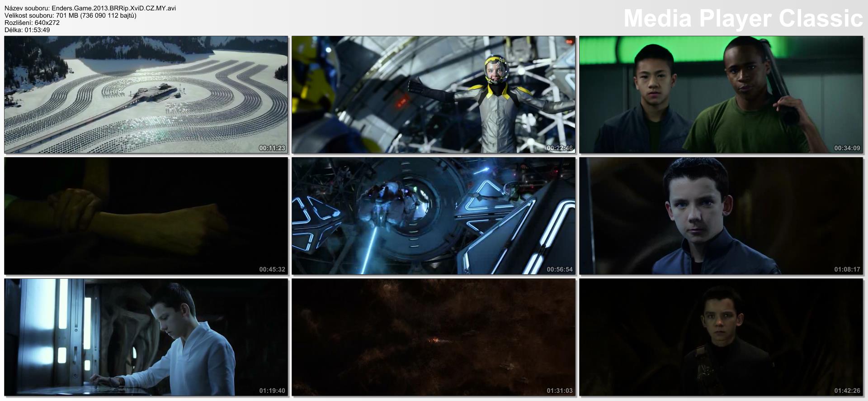The width and height of the screenshot is (868, 401).
Task: Click the dark clasped hands thumbnail
Action: pyautogui.click(x=146, y=216)
